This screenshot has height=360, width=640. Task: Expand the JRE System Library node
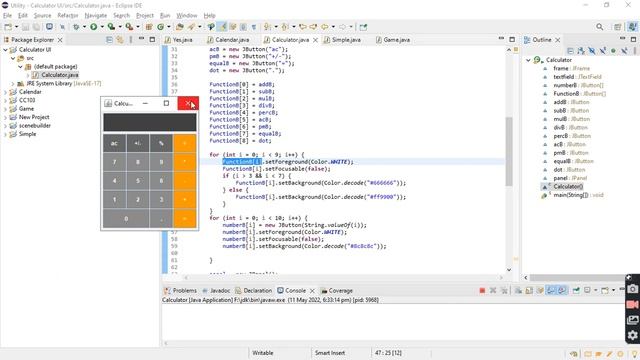click(x=13, y=84)
